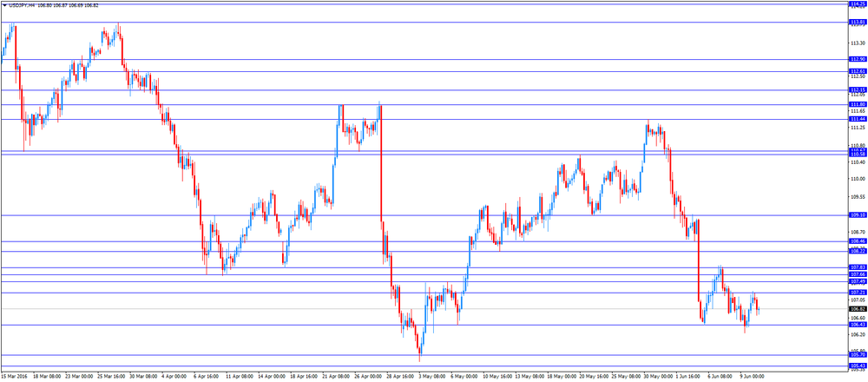Viewport: 868px width, 382px height.
Task: Click the 107.05 price scale value
Action: pos(858,300)
